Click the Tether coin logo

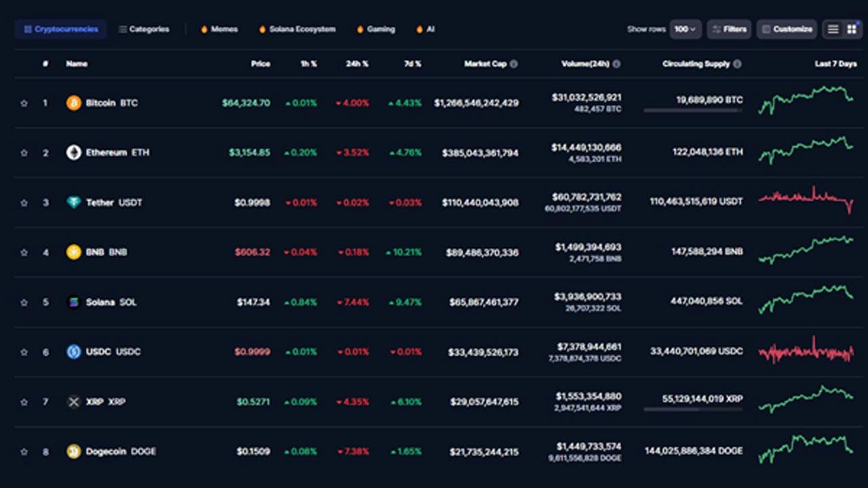[73, 203]
